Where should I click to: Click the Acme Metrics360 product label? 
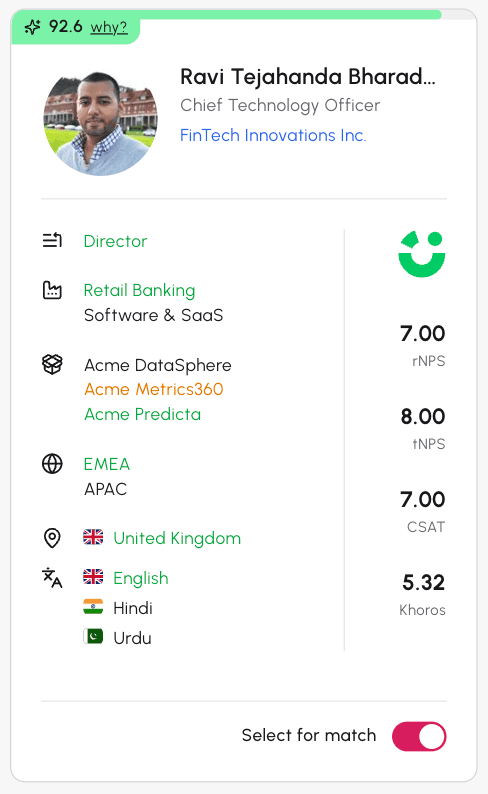coord(154,389)
